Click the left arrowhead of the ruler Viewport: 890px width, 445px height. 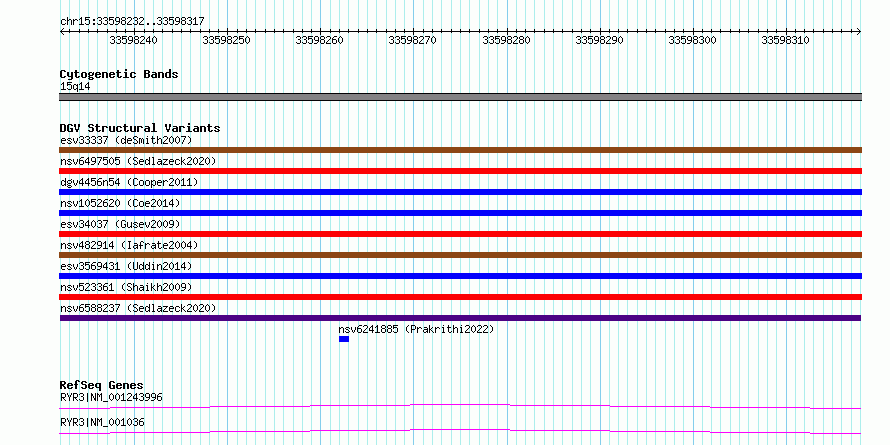(x=62, y=31)
